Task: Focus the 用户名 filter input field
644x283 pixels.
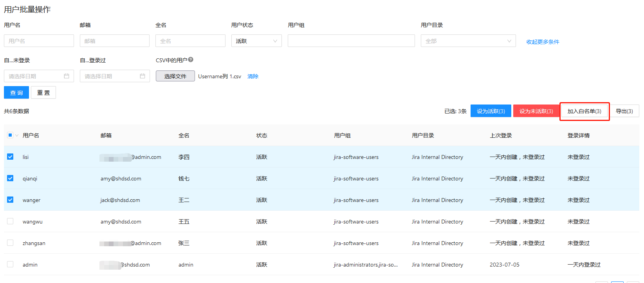Action: click(x=39, y=41)
